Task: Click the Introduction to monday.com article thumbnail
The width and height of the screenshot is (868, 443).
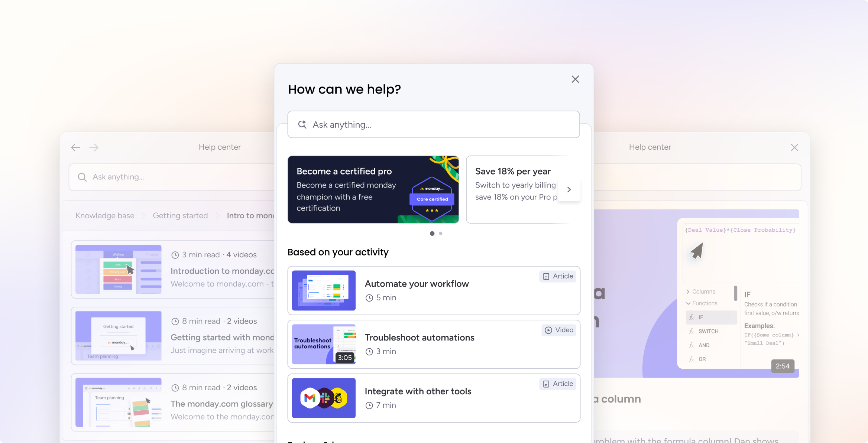Action: point(119,270)
